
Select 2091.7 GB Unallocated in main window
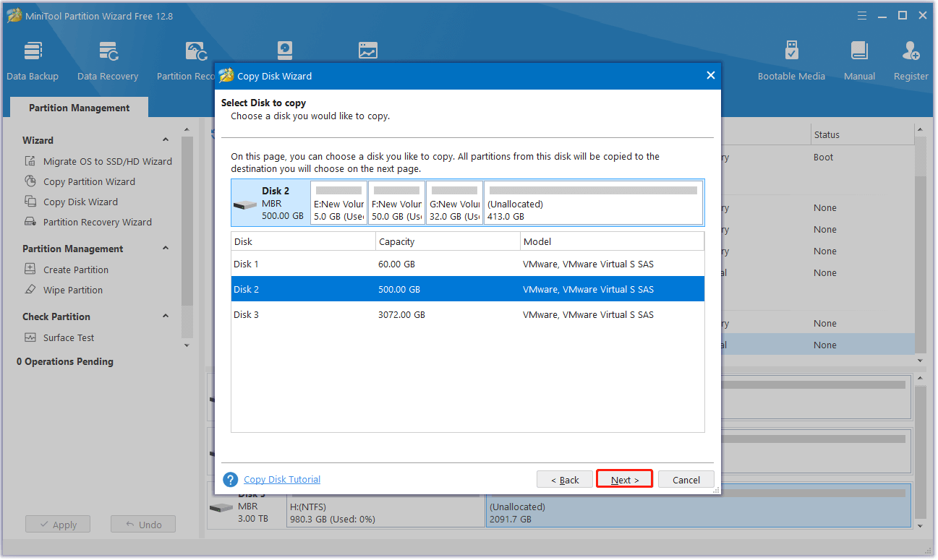click(x=698, y=505)
